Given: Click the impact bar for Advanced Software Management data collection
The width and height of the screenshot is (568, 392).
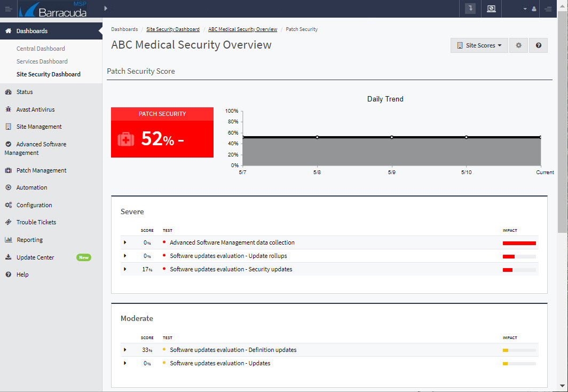Looking at the screenshot, I should tap(519, 243).
